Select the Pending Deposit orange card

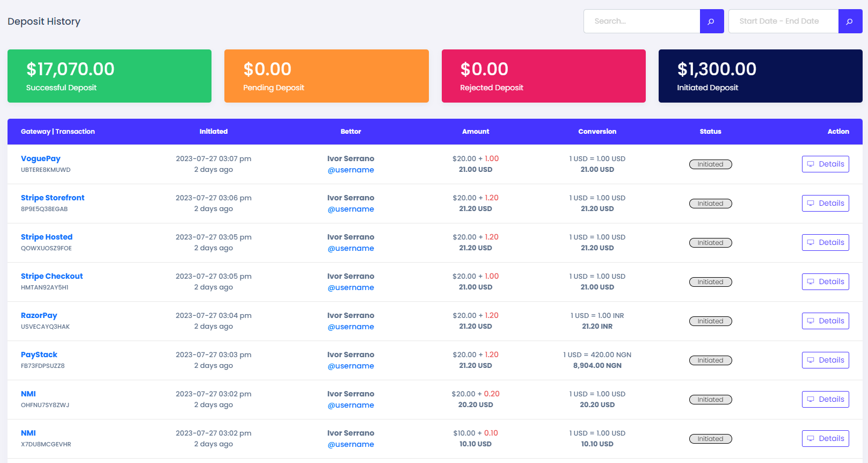tap(326, 76)
